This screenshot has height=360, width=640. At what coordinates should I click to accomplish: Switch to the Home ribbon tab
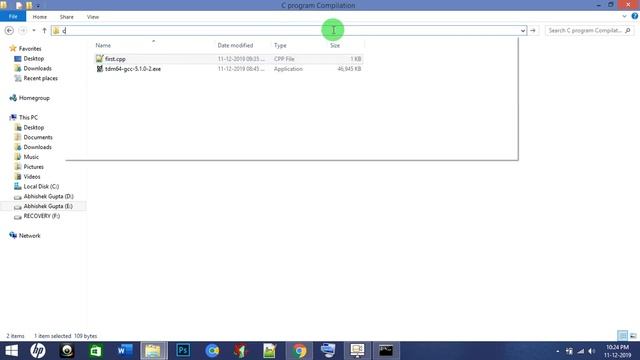tap(40, 17)
